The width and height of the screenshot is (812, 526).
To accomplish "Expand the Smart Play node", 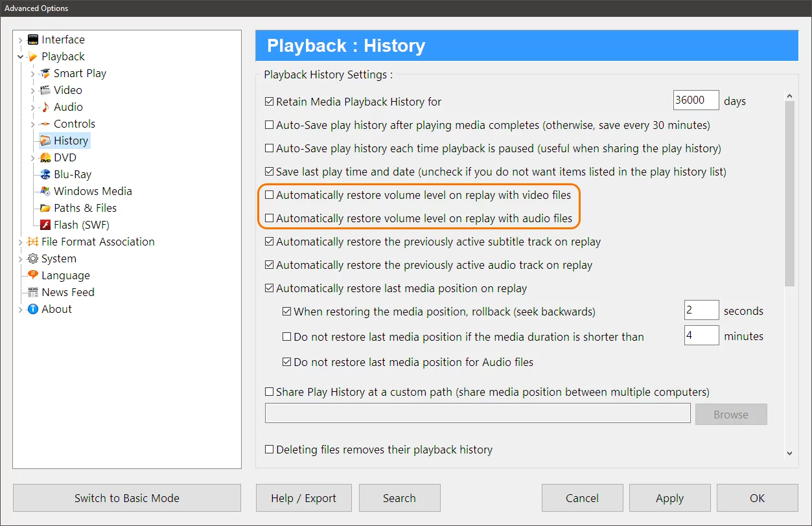I will point(33,74).
